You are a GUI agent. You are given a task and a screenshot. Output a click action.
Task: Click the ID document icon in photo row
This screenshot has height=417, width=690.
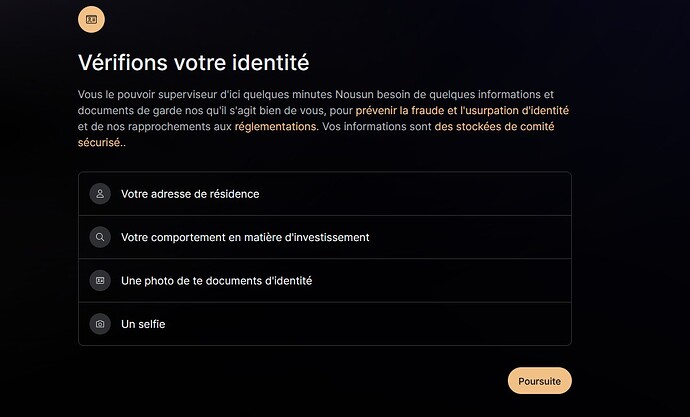coord(100,281)
